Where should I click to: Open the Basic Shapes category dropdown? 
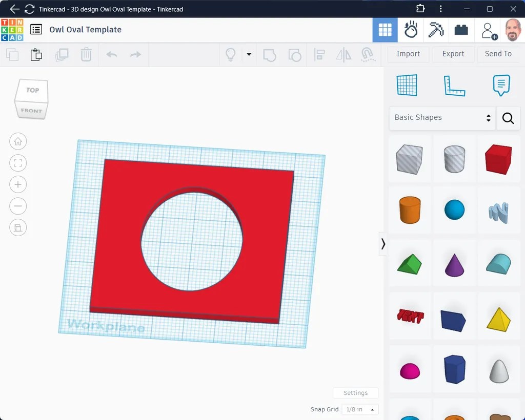tap(442, 118)
